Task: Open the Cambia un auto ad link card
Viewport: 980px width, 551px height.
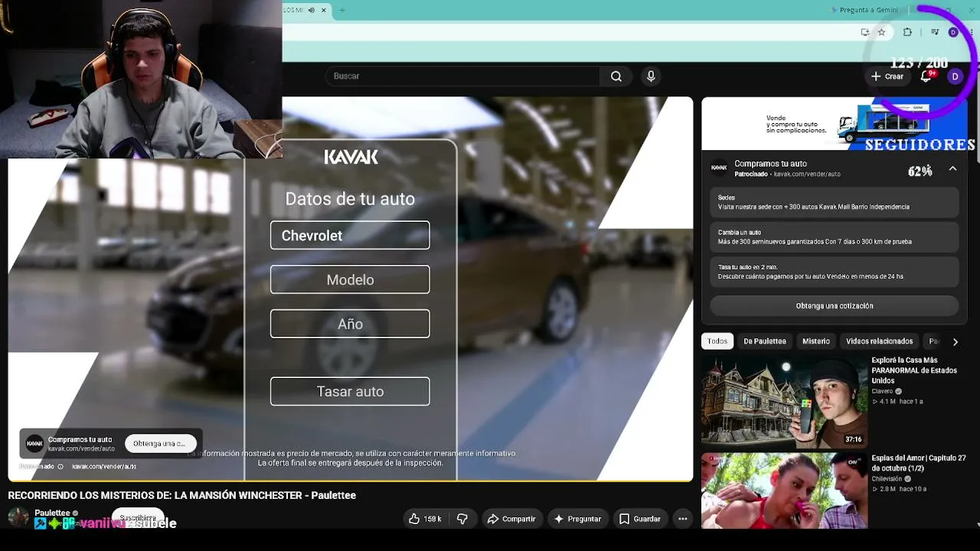Action: pos(835,237)
